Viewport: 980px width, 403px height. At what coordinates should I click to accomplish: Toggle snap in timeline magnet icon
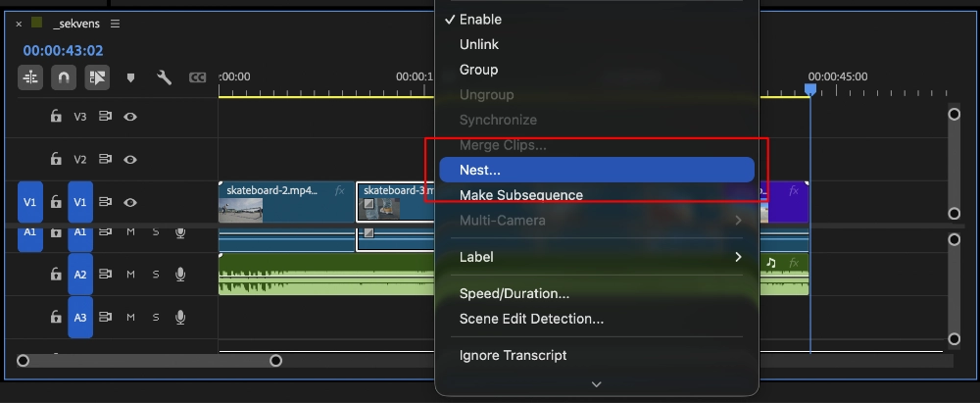[63, 77]
